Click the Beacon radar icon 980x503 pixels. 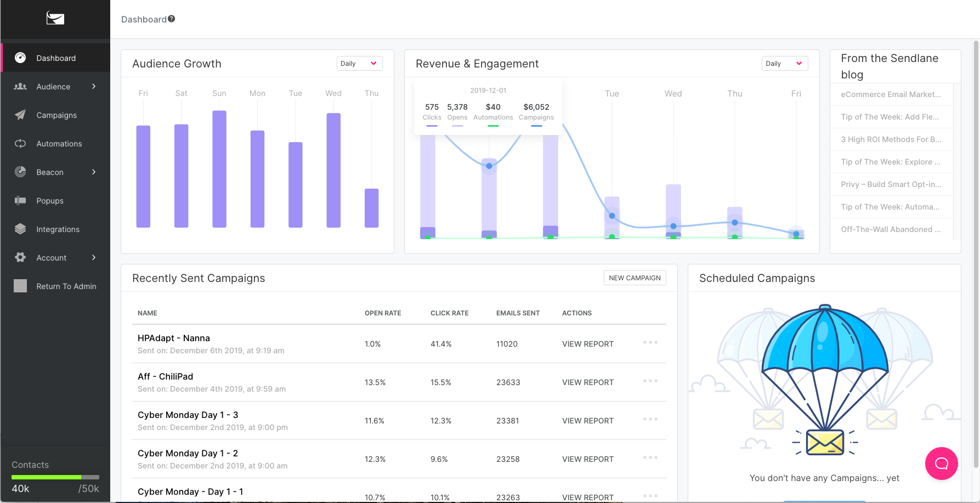point(20,172)
